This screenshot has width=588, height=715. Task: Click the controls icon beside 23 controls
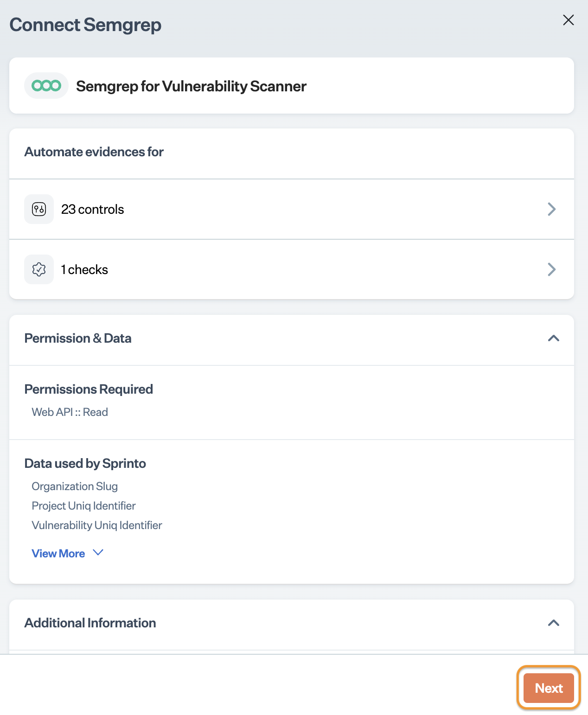[x=39, y=209]
